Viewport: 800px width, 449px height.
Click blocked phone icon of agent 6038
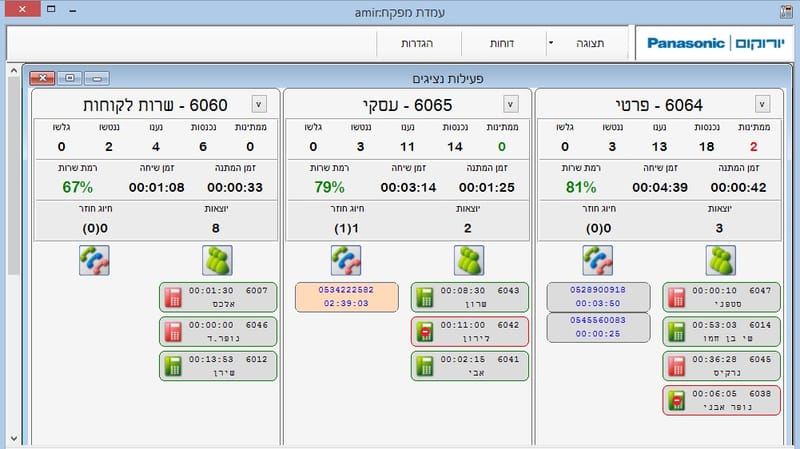pyautogui.click(x=677, y=401)
